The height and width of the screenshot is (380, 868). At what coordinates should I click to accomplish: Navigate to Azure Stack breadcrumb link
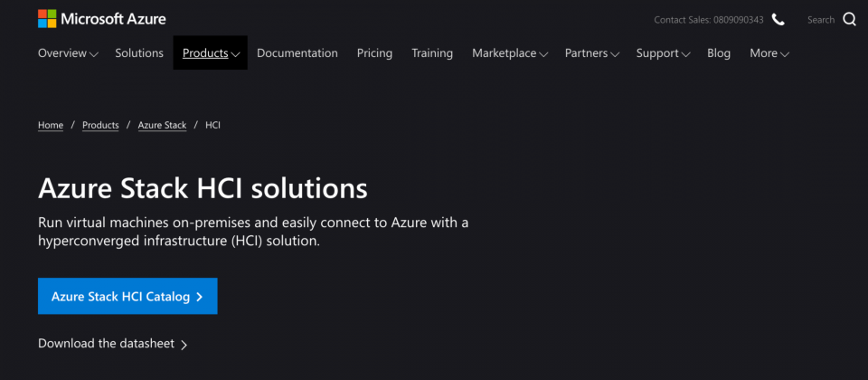pos(162,125)
